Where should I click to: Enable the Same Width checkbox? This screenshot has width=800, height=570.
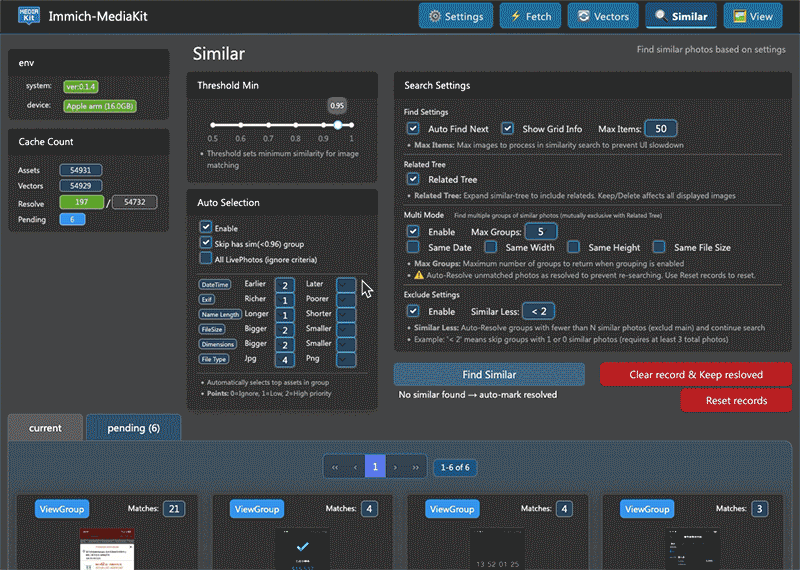point(491,247)
